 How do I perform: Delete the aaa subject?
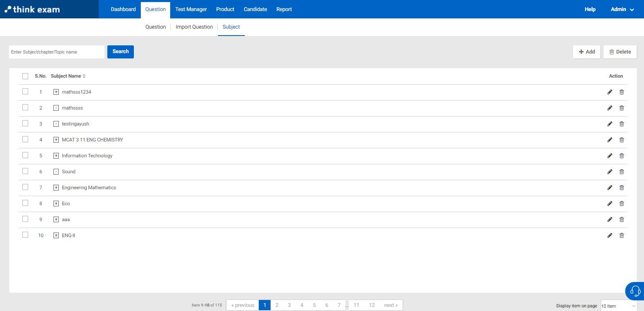622,219
